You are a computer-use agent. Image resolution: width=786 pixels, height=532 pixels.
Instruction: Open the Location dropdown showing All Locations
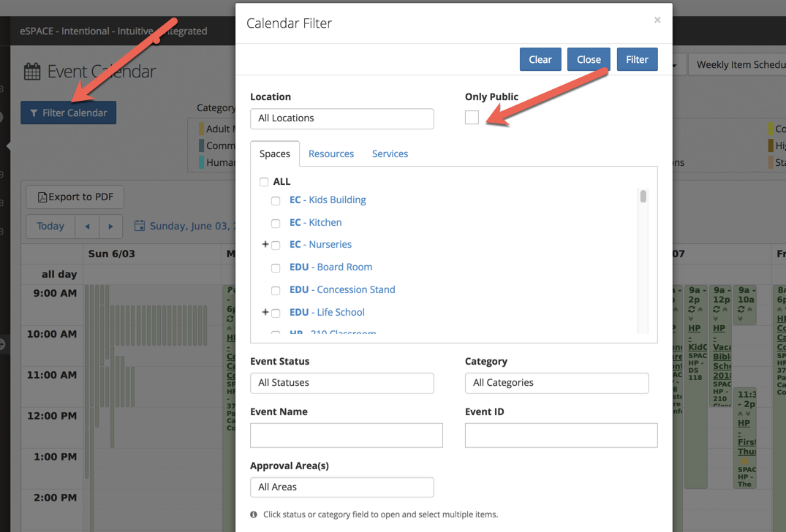coord(342,118)
